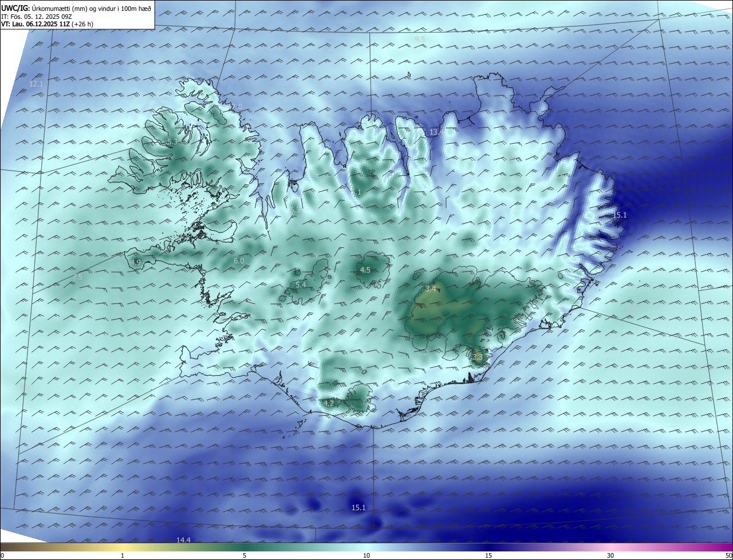Image resolution: width=733 pixels, height=560 pixels.
Task: Click the '15.1' label off the east coast
Action: (x=620, y=215)
